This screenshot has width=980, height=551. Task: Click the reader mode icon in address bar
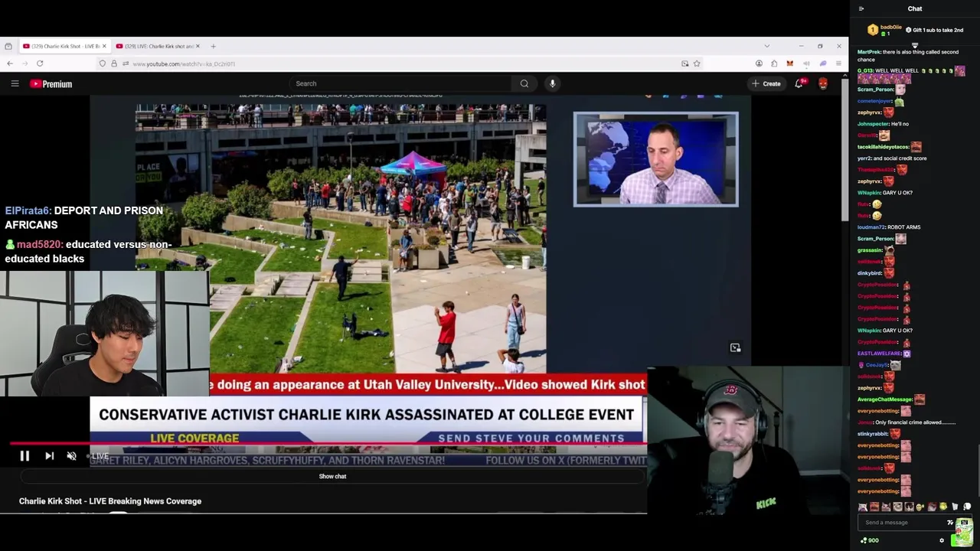click(x=684, y=64)
